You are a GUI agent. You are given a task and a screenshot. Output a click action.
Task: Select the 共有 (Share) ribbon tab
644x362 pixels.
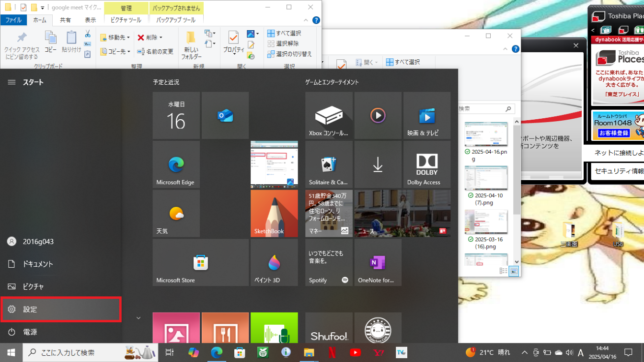(x=65, y=20)
